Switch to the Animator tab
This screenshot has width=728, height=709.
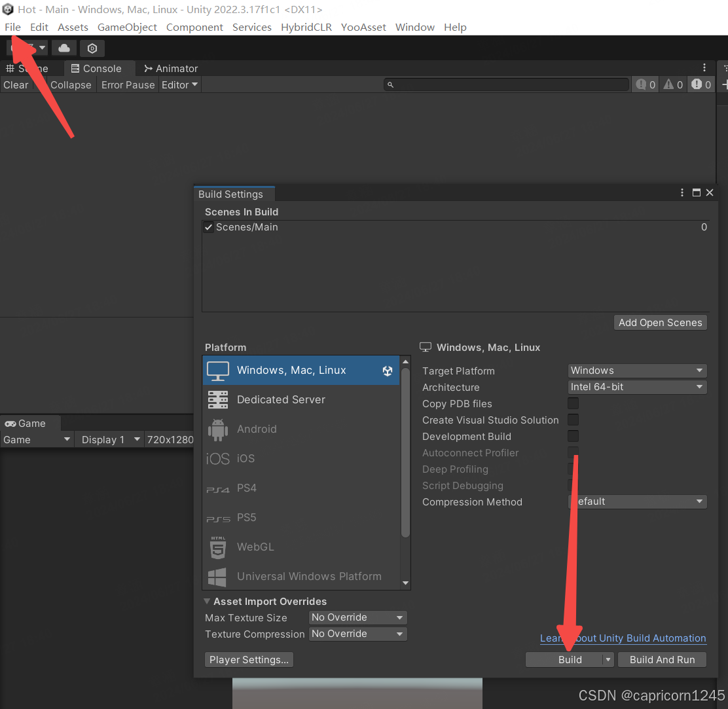tap(171, 69)
